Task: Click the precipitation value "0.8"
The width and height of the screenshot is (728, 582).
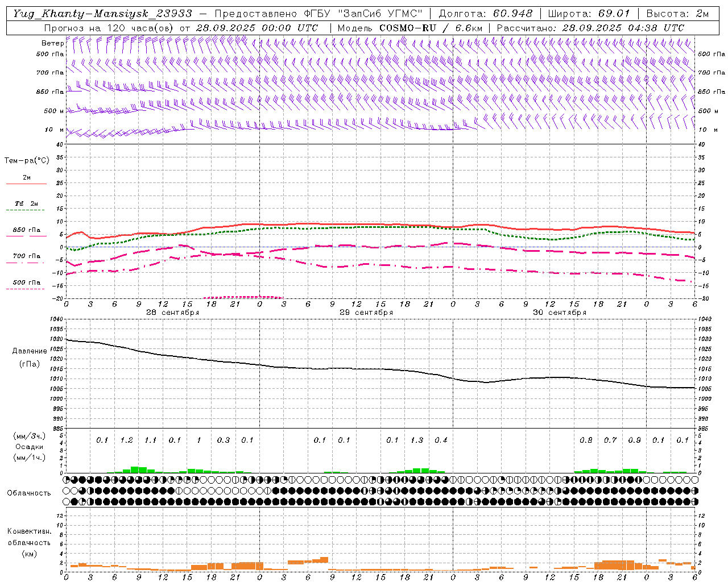Action: coord(586,440)
